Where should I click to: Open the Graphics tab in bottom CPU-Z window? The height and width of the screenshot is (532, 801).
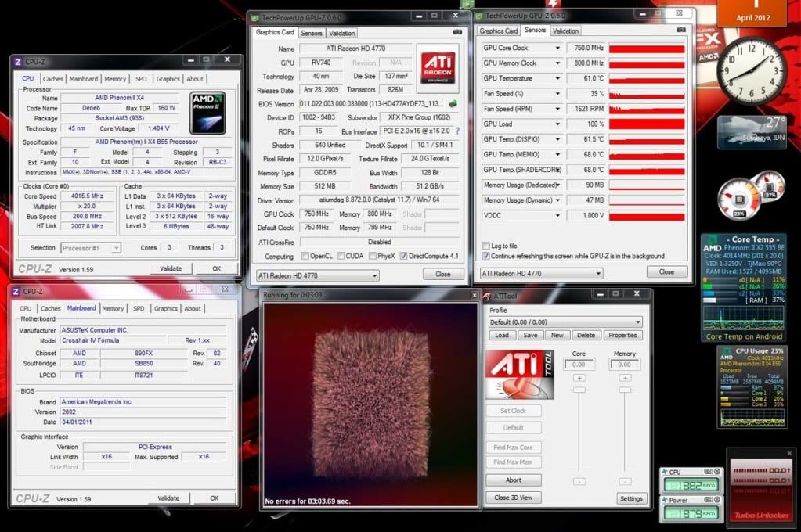click(x=166, y=309)
